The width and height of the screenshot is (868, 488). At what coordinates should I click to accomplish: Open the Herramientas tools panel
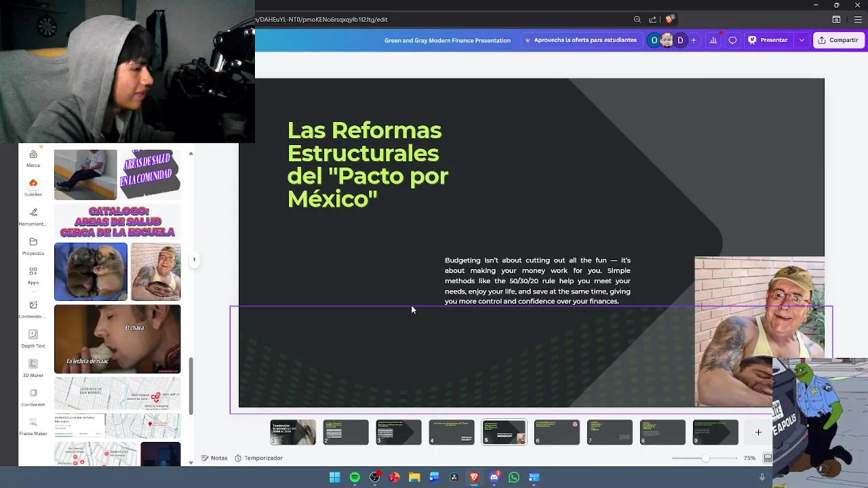tap(33, 217)
